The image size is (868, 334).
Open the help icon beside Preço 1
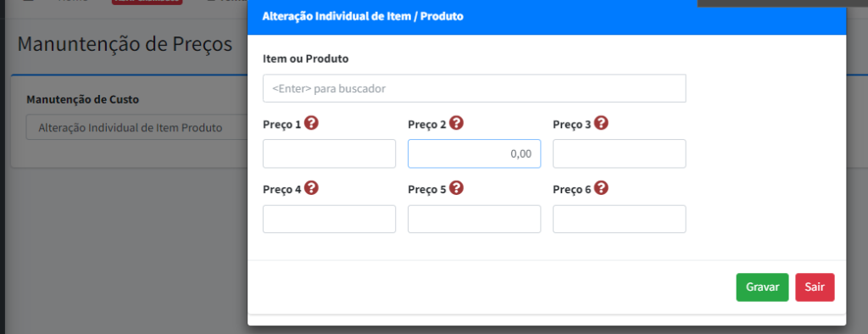(311, 123)
